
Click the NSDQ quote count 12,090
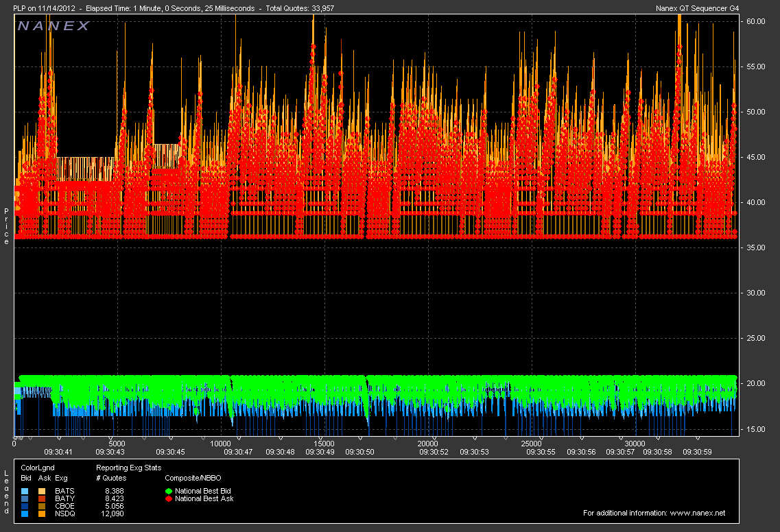(113, 513)
